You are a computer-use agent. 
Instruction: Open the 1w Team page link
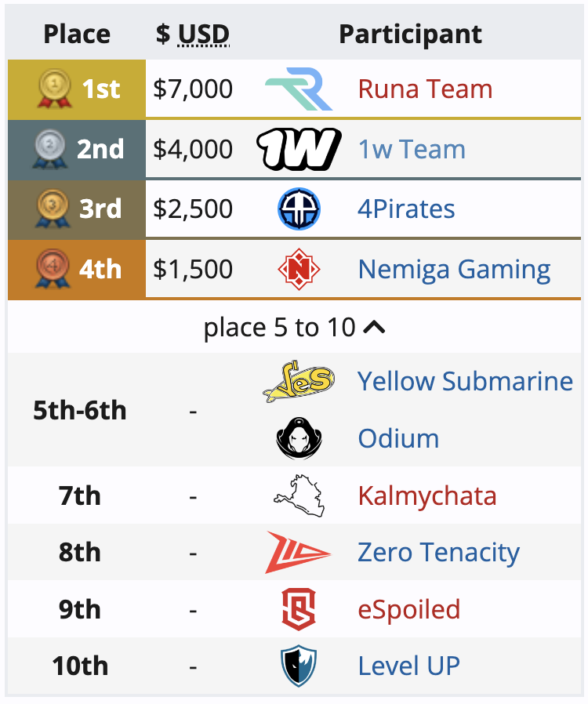coord(412,149)
